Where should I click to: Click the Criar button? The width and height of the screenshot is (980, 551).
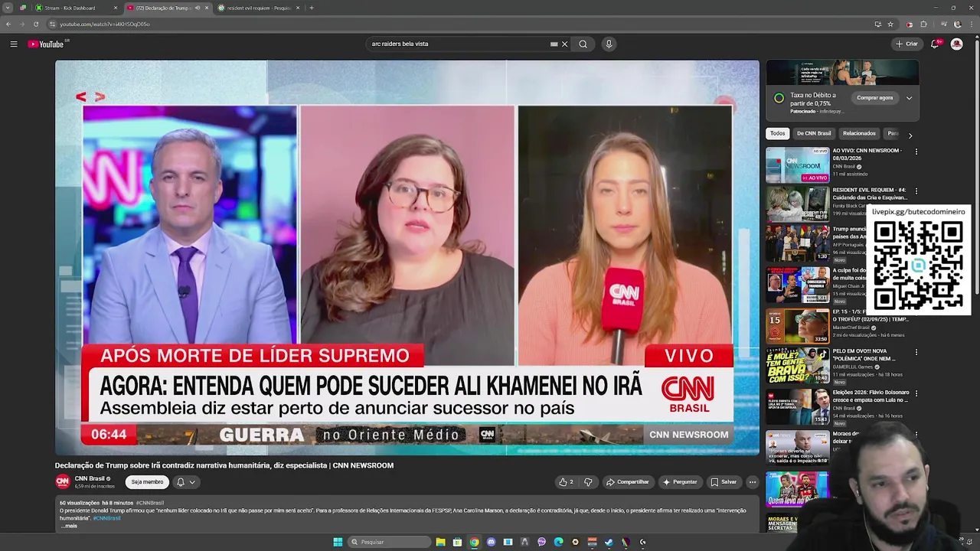(x=906, y=44)
